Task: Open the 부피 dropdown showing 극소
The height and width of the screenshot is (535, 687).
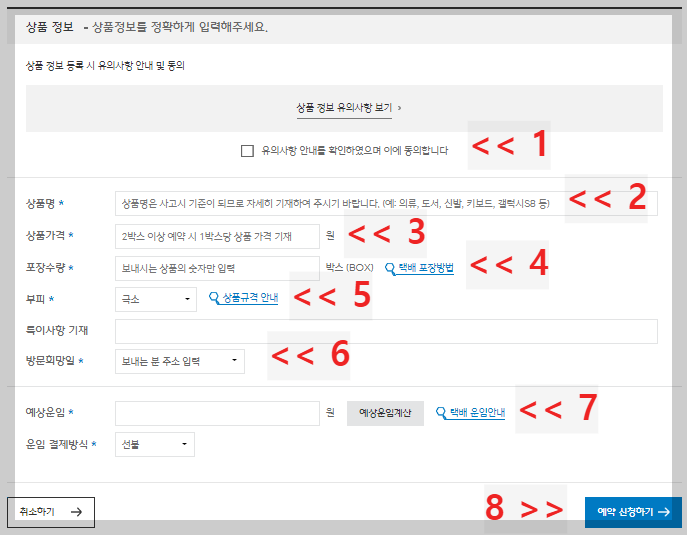Action: pos(156,299)
